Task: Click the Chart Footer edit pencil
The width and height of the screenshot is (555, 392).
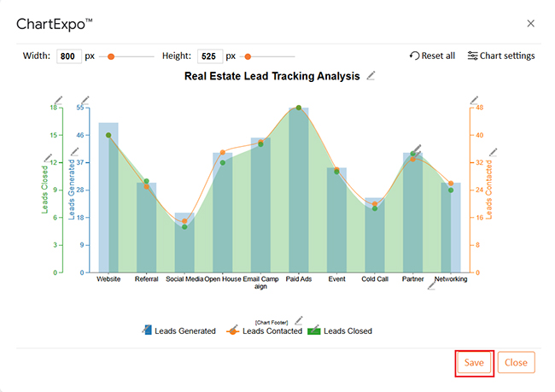Action: point(299,319)
